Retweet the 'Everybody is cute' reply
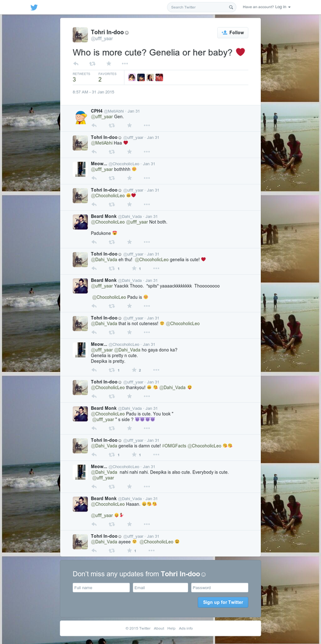Screen dimensions: 321x644 click(x=111, y=486)
